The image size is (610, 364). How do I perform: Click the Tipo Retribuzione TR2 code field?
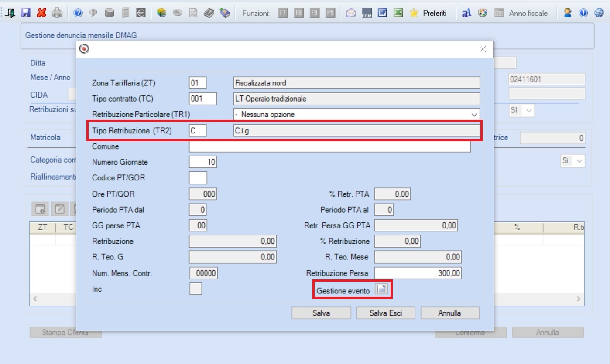[198, 130]
